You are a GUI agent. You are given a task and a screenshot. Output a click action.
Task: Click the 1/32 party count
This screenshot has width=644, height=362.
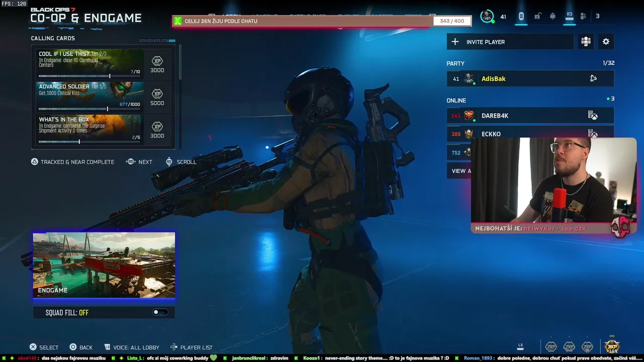[608, 63]
